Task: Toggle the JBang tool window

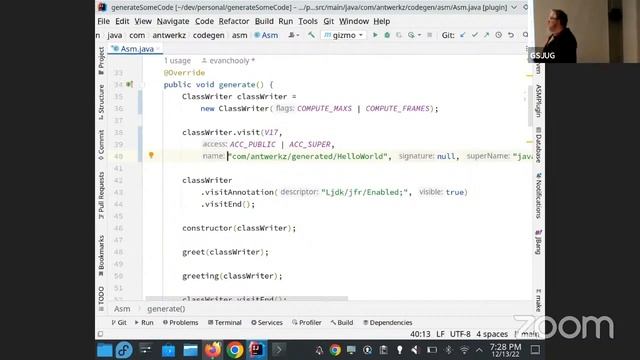Action: click(538, 242)
